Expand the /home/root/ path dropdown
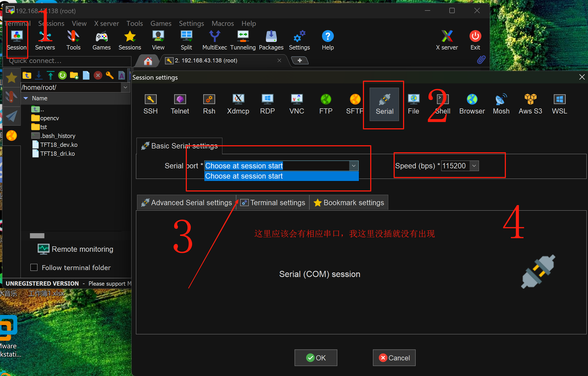The image size is (588, 376). [125, 87]
